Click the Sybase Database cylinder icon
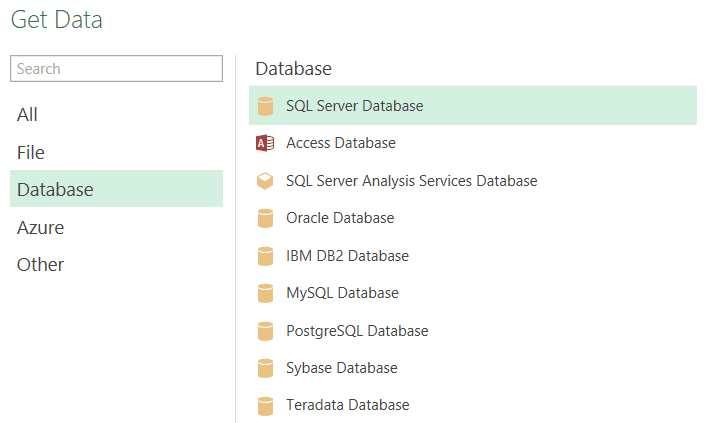Screen dimensions: 708x423 (x=265, y=368)
